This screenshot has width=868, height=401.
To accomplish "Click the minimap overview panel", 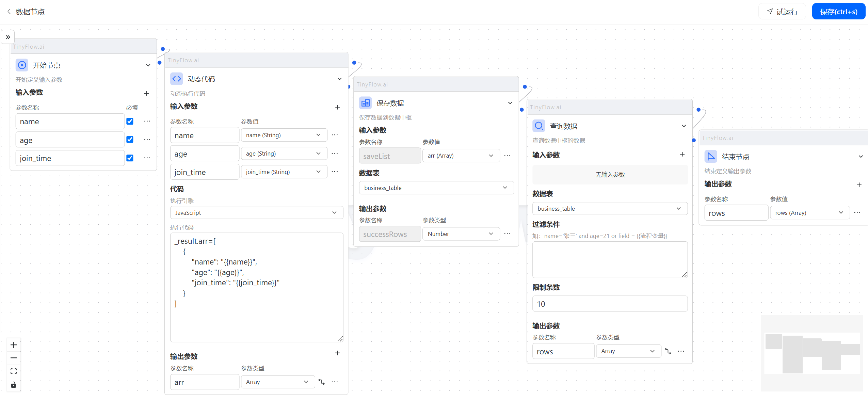I will (812, 353).
